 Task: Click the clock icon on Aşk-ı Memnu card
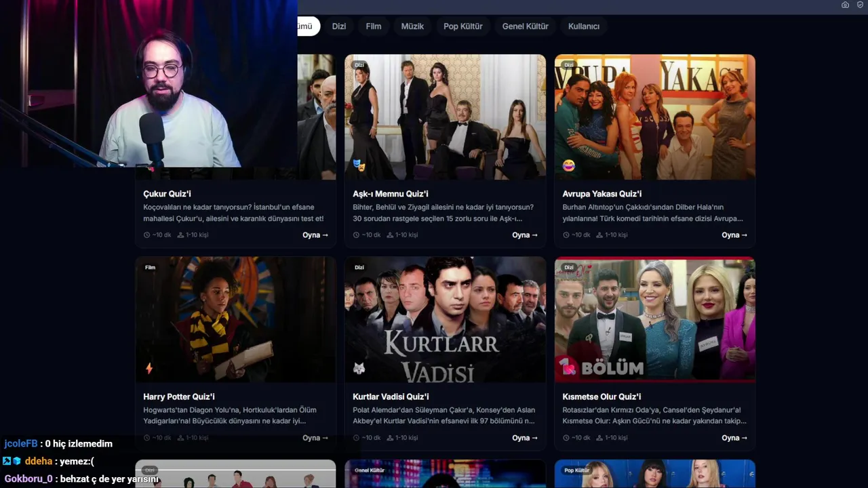[356, 235]
